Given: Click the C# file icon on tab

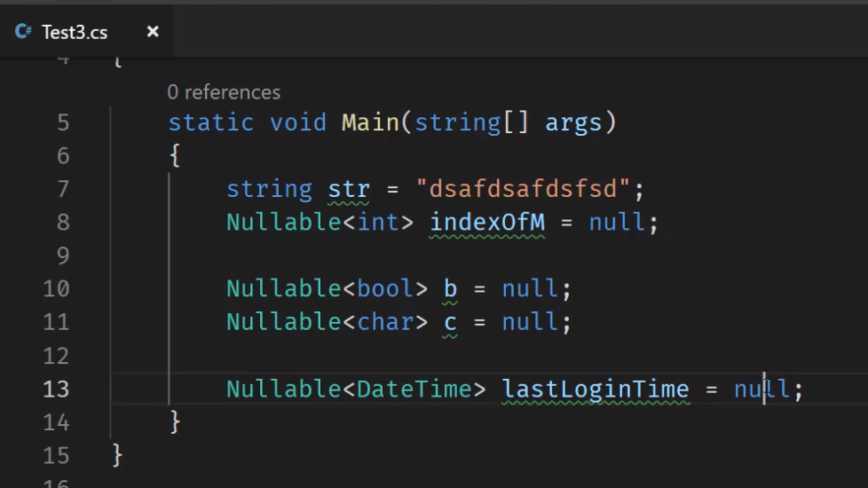Looking at the screenshot, I should pos(23,32).
